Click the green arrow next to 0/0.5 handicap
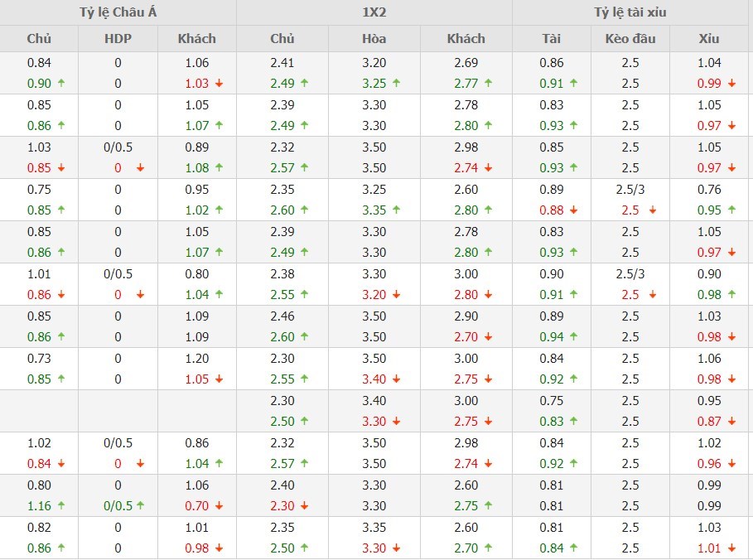753x560 pixels. (x=141, y=505)
